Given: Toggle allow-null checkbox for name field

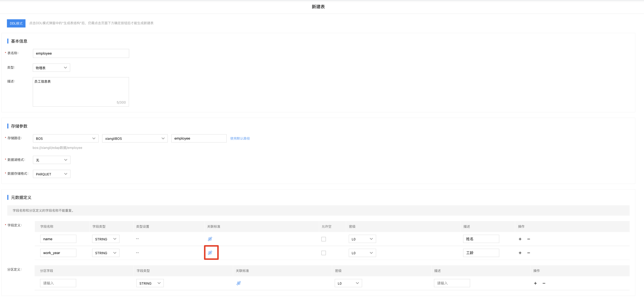Looking at the screenshot, I should point(323,239).
